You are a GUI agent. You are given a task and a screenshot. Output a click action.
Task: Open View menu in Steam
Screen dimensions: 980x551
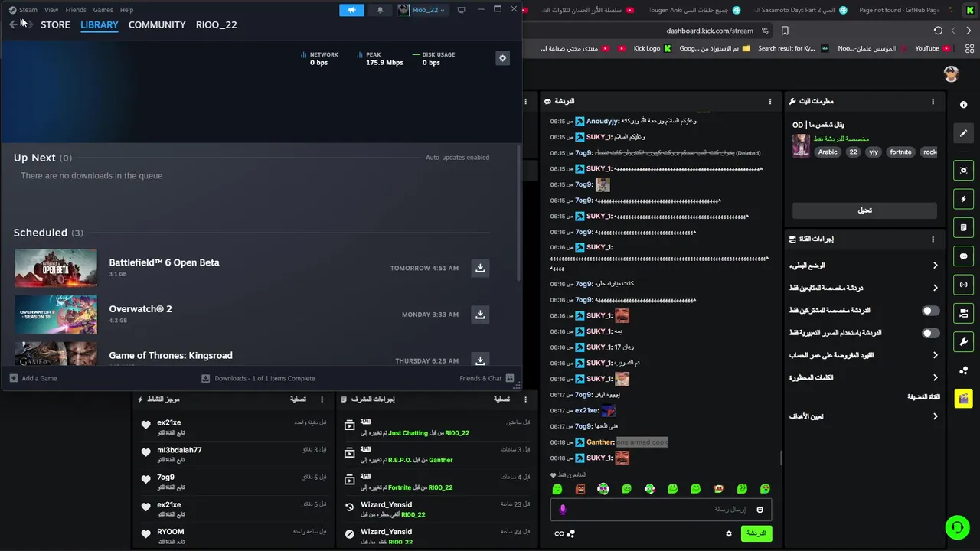51,10
